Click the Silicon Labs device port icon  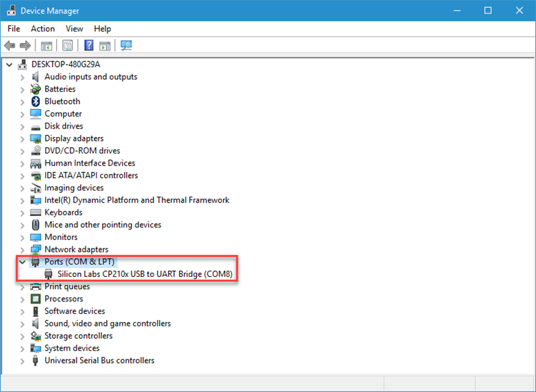(49, 274)
